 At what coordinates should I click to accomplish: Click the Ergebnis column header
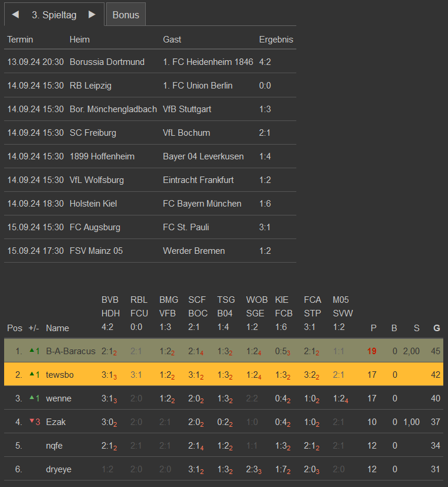point(276,40)
